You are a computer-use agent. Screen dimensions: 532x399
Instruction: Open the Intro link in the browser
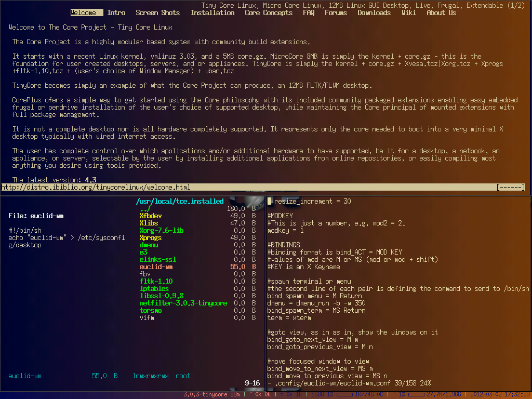pyautogui.click(x=116, y=12)
